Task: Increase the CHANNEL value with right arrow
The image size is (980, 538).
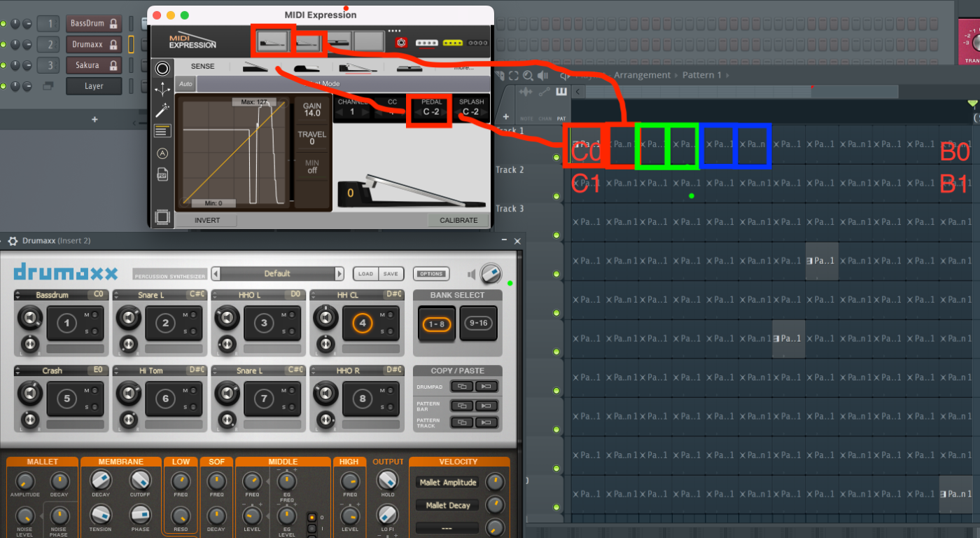Action: [x=365, y=112]
